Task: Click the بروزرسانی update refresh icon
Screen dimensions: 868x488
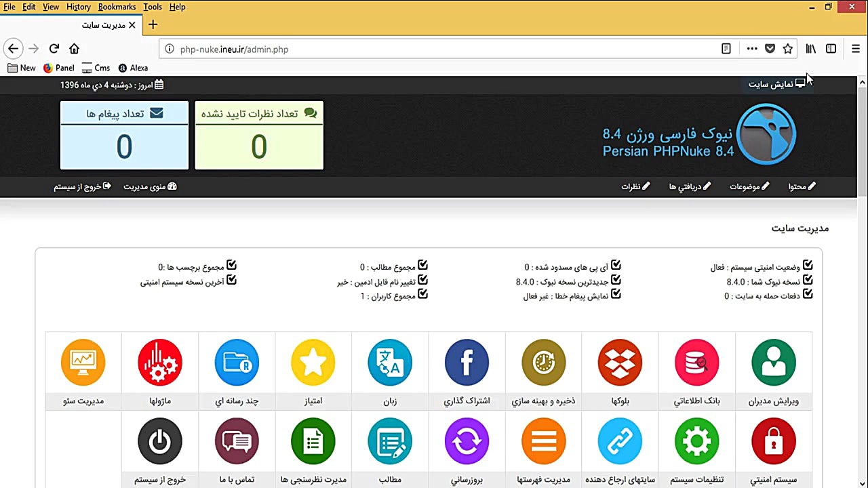Action: 467,441
